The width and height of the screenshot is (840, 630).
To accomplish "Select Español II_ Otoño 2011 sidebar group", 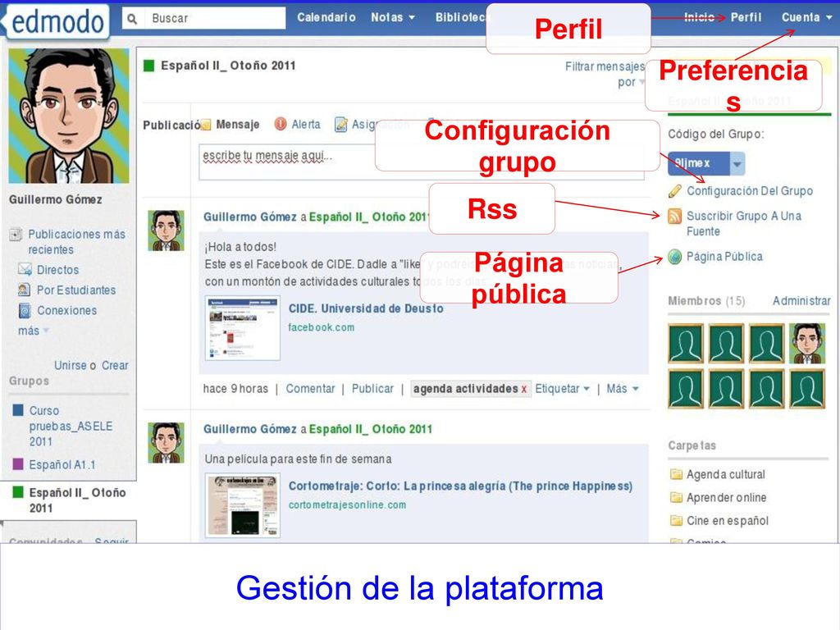I will click(x=78, y=500).
